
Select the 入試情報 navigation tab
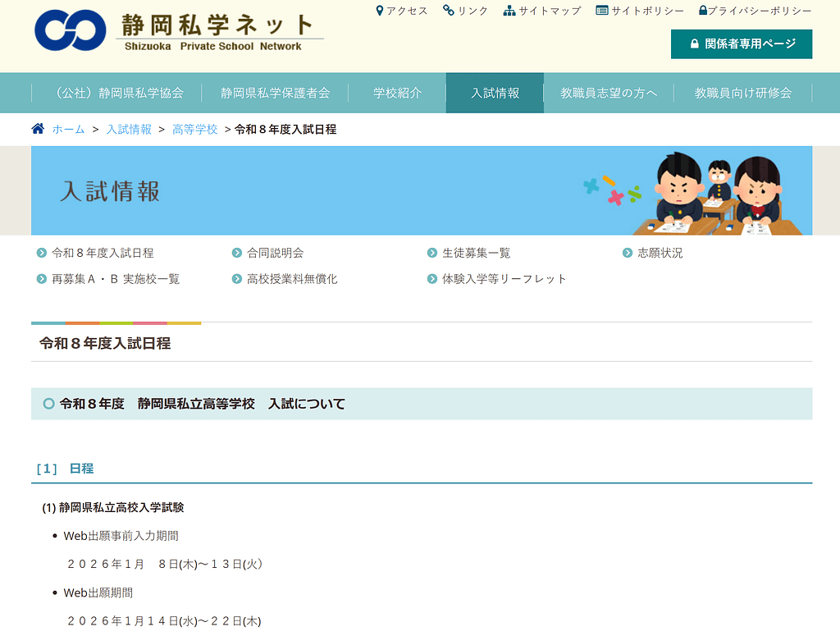point(495,93)
